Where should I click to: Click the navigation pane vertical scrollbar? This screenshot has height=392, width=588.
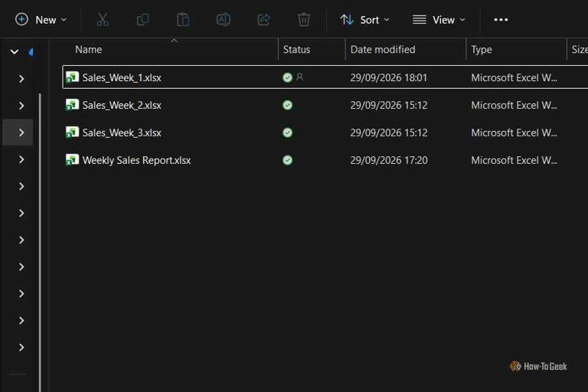[x=40, y=242]
